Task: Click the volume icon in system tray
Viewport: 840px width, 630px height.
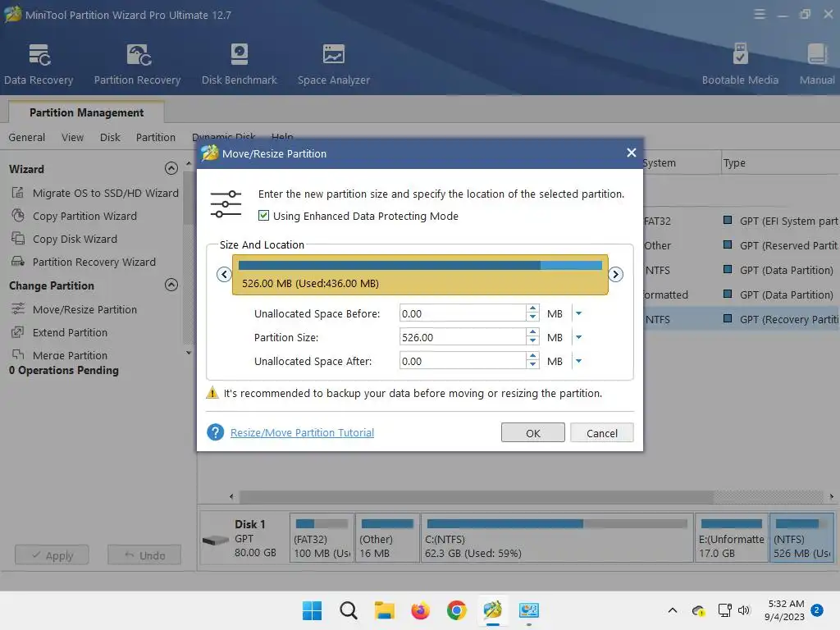Action: tap(744, 610)
